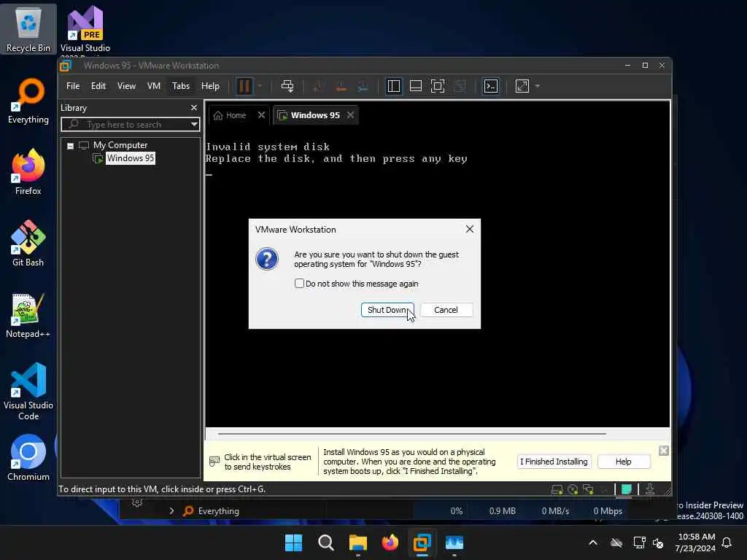Open Visual Studio Preview desktop icon

click(x=85, y=29)
